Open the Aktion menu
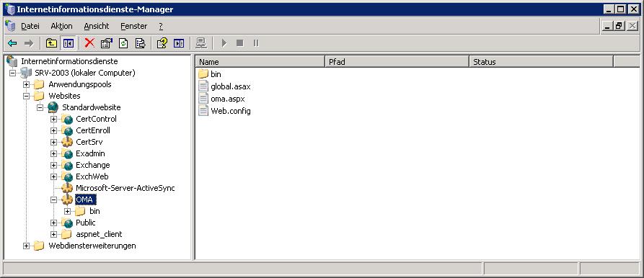Viewport: 644px width, 278px height. (x=61, y=26)
